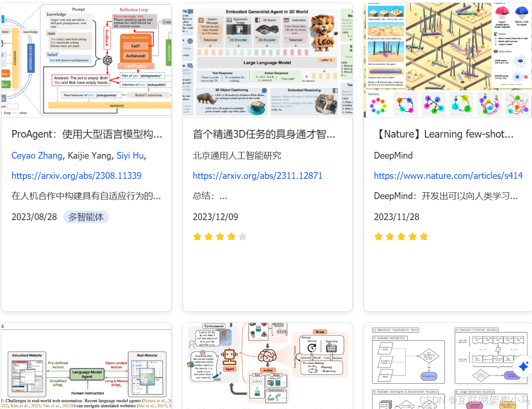Open the Simulated Website agent thumbnail

click(86, 366)
